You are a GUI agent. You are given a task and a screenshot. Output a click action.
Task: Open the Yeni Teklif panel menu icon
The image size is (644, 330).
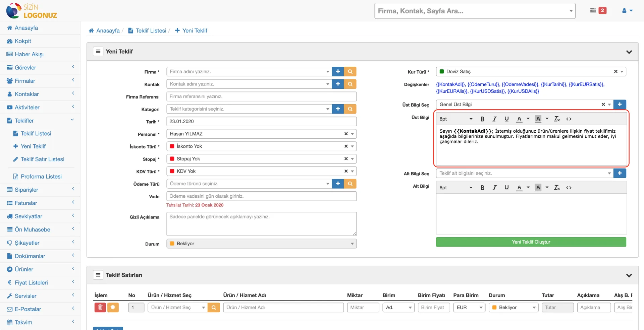pos(98,51)
